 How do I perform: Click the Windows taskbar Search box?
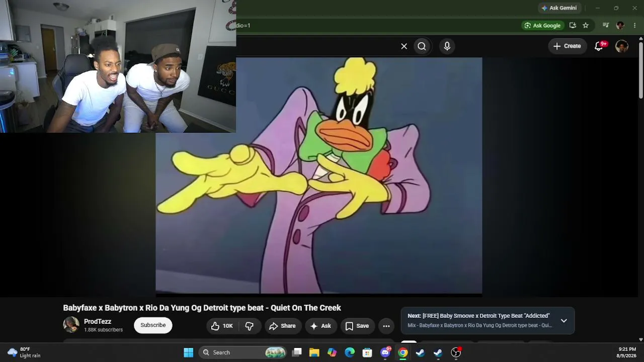[x=243, y=352]
